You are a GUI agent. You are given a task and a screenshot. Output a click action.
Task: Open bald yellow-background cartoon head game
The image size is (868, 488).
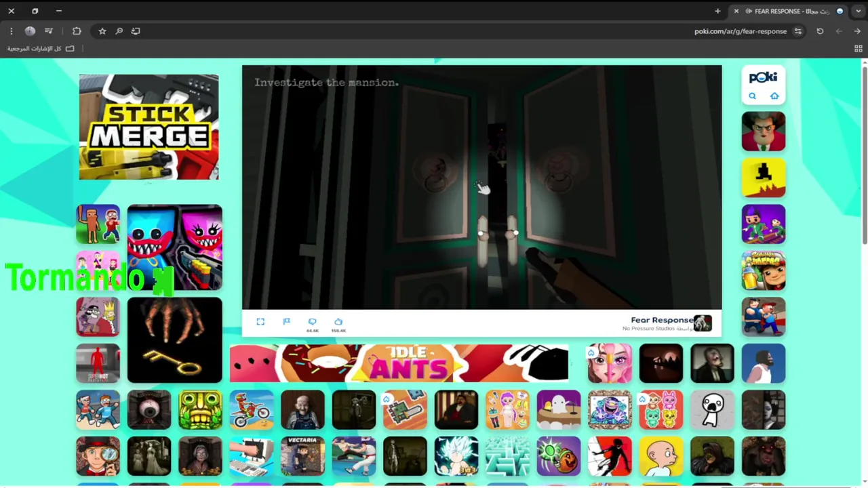pyautogui.click(x=661, y=456)
